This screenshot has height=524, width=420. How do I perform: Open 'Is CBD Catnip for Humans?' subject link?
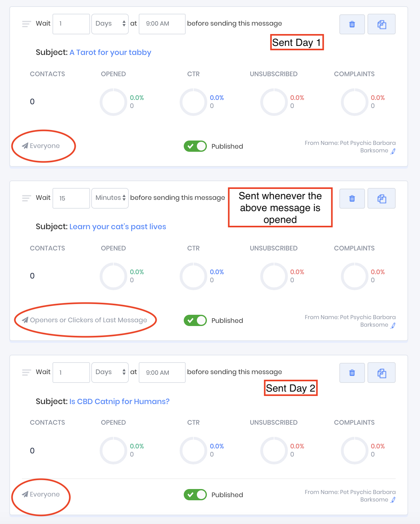tap(119, 402)
